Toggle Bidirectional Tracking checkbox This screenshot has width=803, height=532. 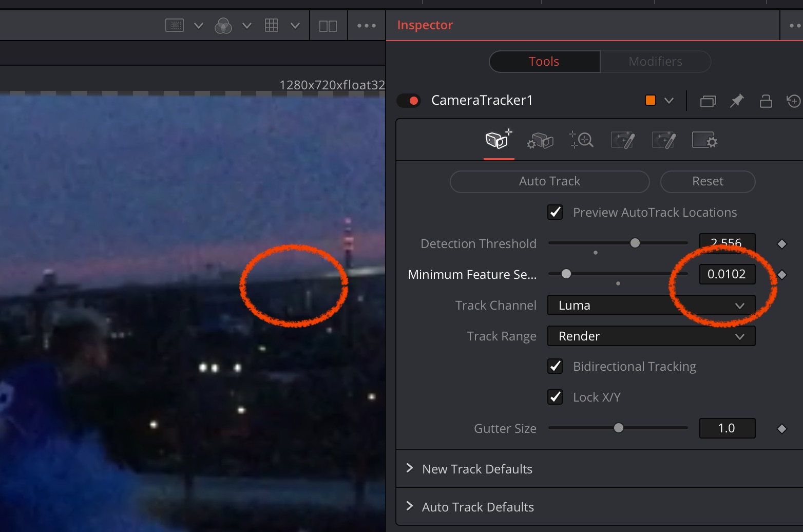(555, 366)
